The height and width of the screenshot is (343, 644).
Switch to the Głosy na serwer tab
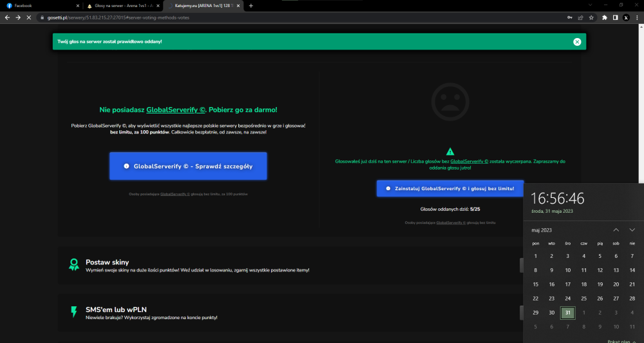(x=123, y=6)
